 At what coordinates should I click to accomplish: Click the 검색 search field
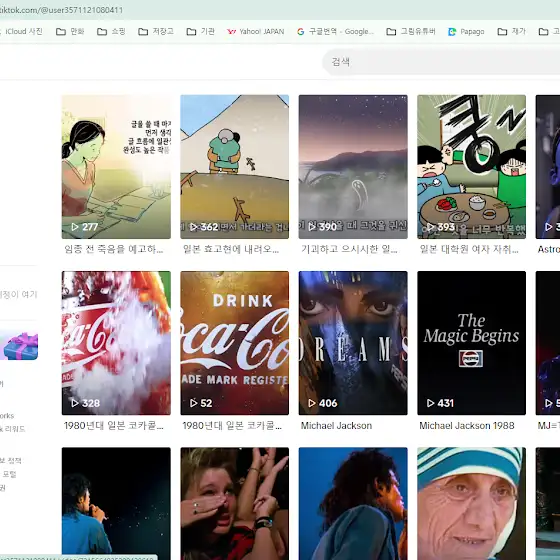coord(441,62)
